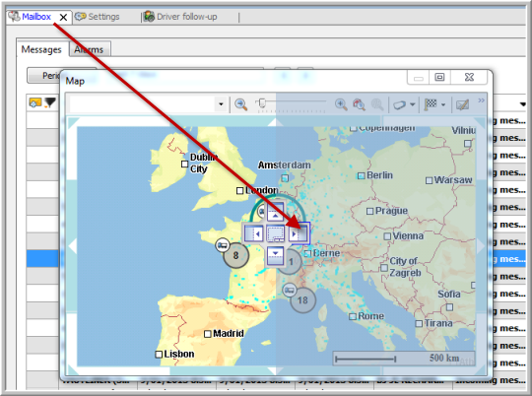Click the zoom-to-location magnifier icon in Map toolbar

click(241, 104)
